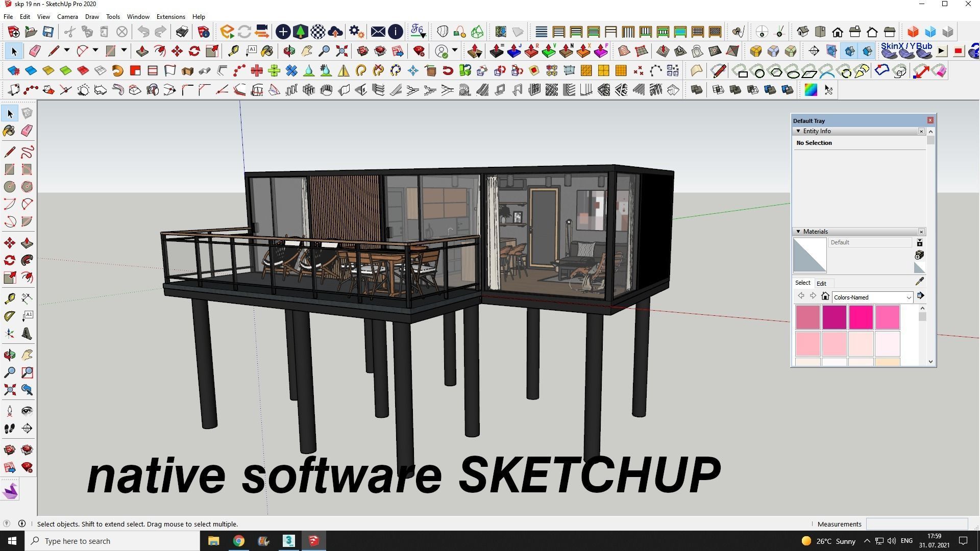Select the Rotated Rectangle tool
980x551 pixels.
click(x=27, y=169)
